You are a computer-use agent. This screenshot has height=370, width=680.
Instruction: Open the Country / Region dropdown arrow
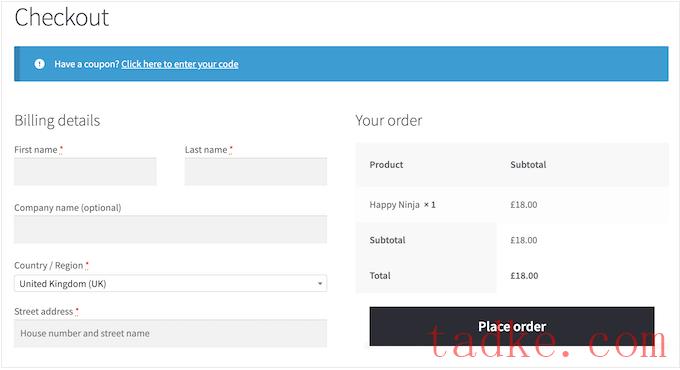click(320, 284)
